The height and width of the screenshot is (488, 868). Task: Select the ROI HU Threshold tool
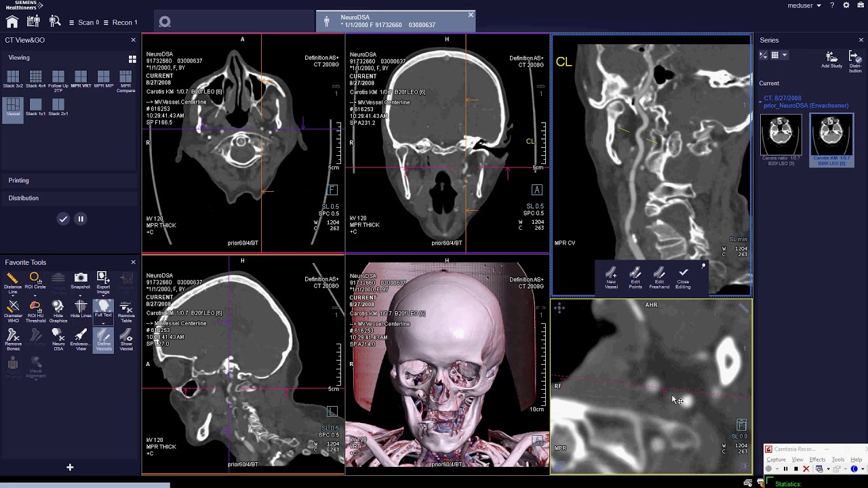(x=35, y=312)
